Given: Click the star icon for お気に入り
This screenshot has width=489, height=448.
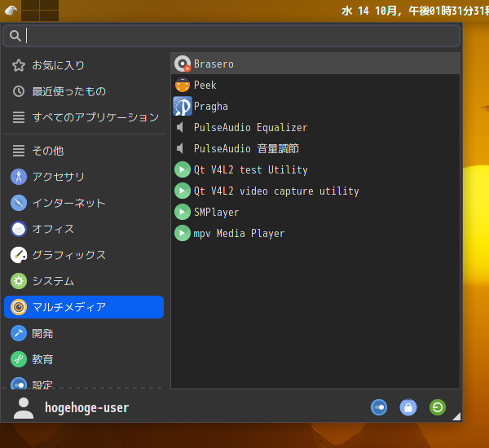Looking at the screenshot, I should pos(19,65).
